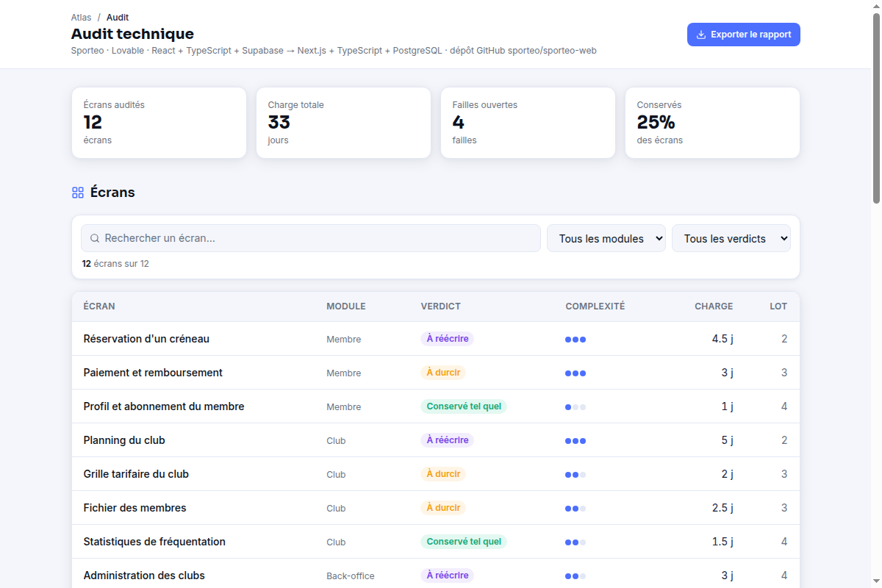Image resolution: width=882 pixels, height=588 pixels.
Task: Click the 5 j charge for Planning du club
Action: (728, 440)
